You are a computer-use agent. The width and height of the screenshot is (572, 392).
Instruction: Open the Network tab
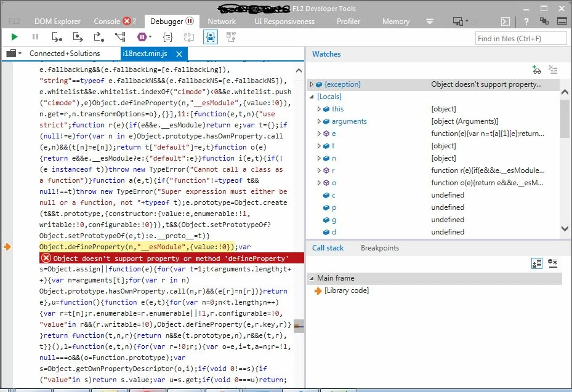tap(222, 22)
